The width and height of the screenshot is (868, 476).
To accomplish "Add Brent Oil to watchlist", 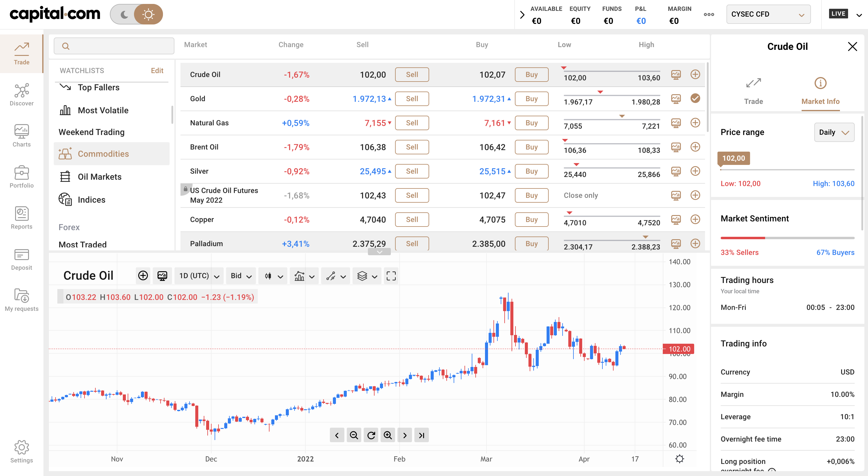I will click(695, 147).
